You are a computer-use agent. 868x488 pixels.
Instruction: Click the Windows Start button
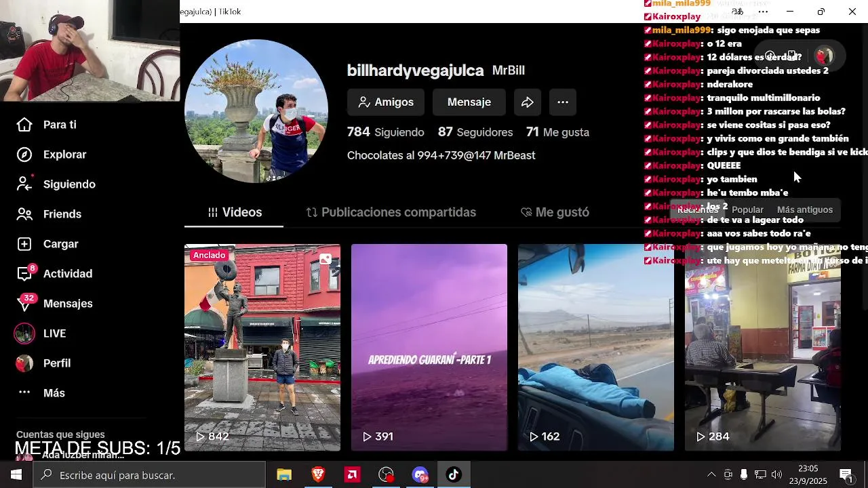click(x=16, y=475)
